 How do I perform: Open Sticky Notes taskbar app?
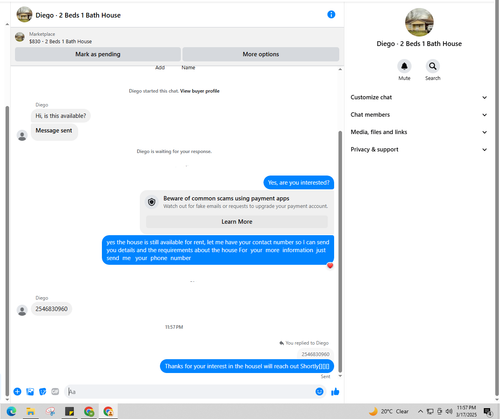69,411
